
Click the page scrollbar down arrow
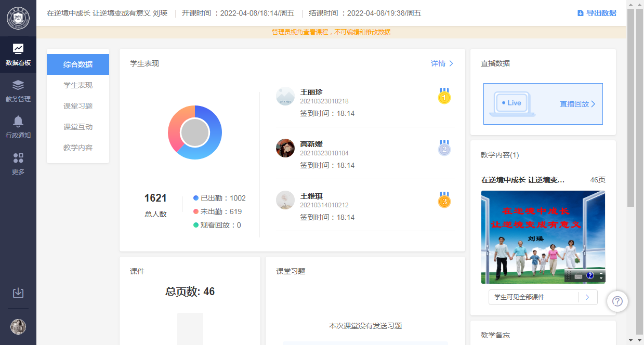pyautogui.click(x=631, y=340)
